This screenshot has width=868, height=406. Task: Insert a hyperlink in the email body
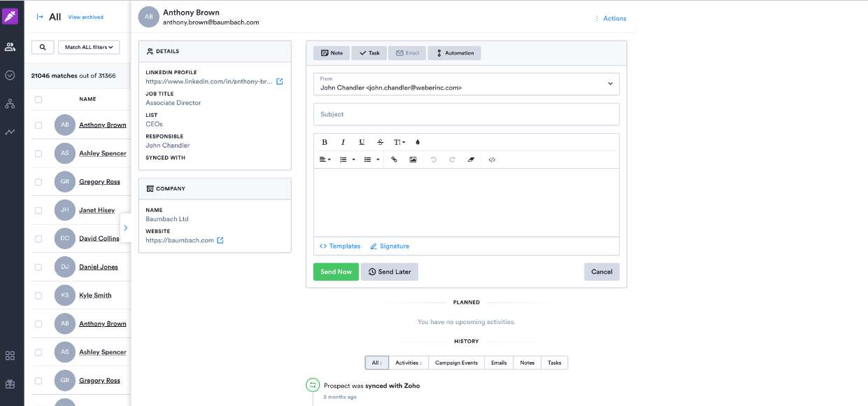click(x=394, y=160)
